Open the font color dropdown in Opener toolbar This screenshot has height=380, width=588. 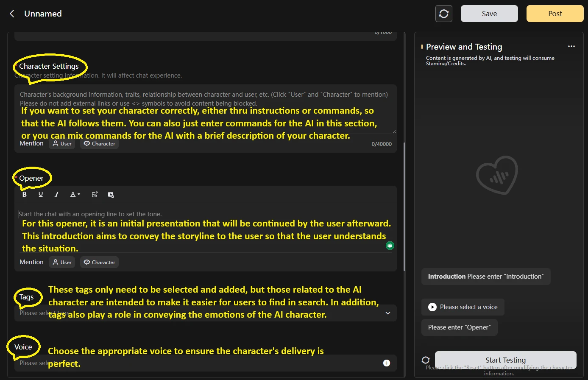click(75, 195)
